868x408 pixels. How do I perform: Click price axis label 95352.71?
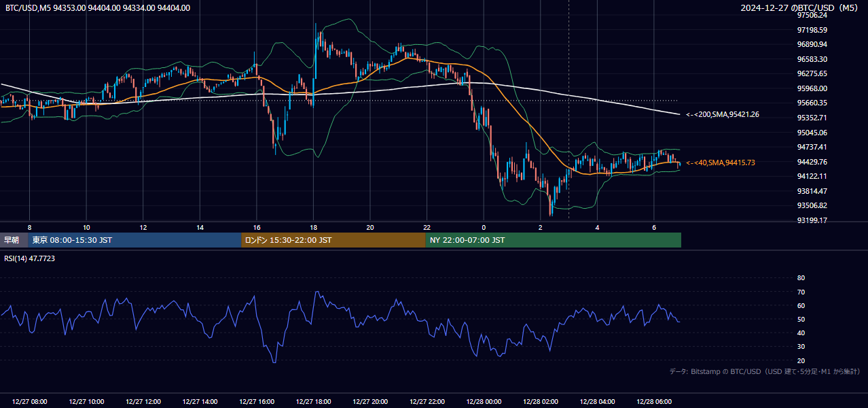pyautogui.click(x=812, y=118)
